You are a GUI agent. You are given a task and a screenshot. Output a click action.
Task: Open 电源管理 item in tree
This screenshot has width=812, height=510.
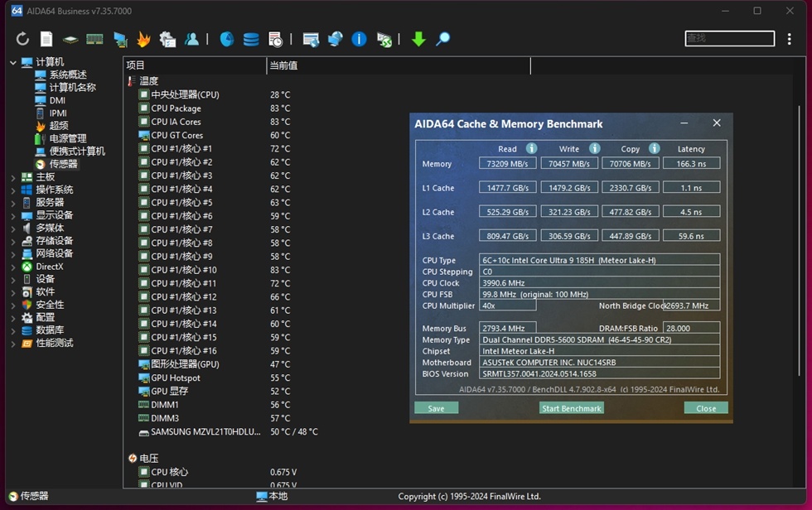68,138
